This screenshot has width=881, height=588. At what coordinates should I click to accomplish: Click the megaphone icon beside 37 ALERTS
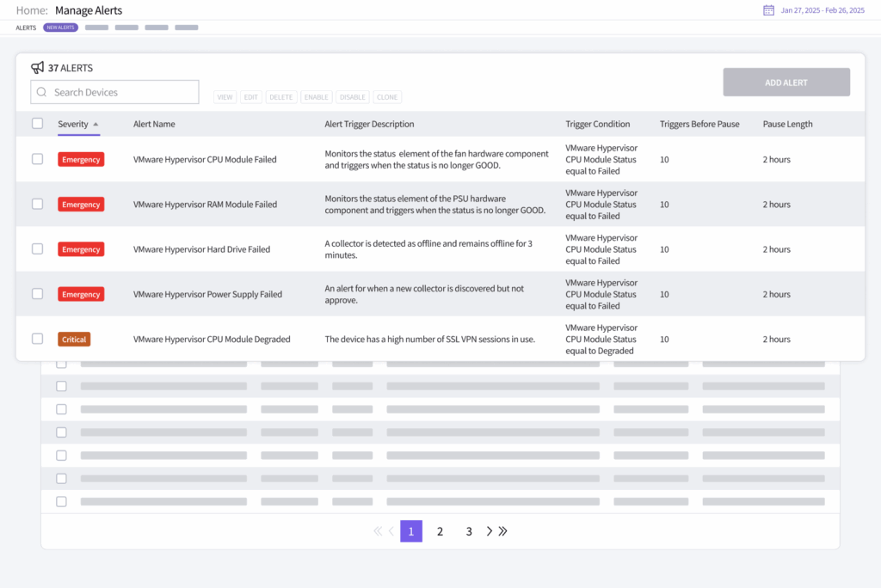pyautogui.click(x=36, y=67)
